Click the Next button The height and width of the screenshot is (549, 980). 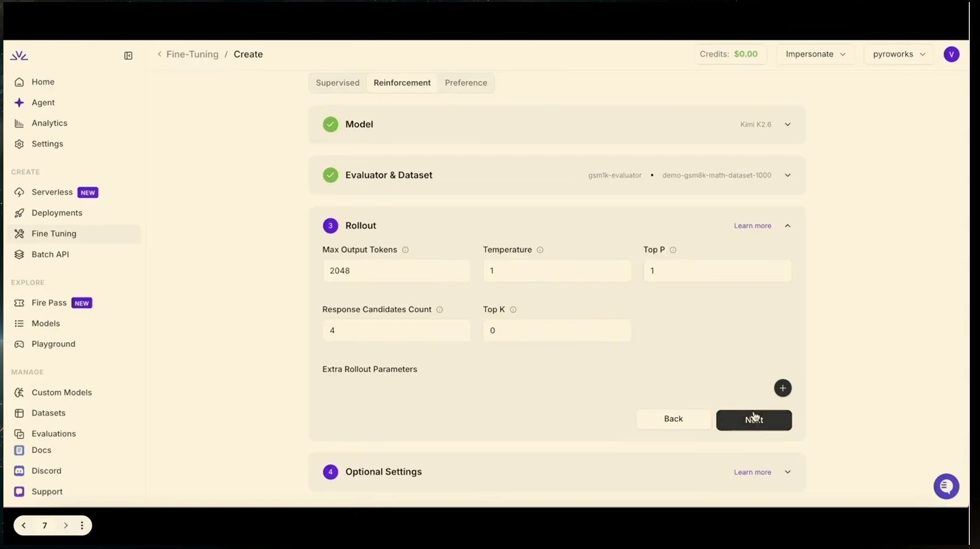754,420
